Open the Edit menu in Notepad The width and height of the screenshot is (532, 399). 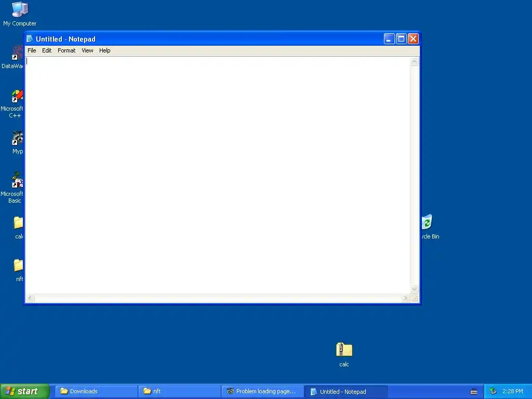47,50
